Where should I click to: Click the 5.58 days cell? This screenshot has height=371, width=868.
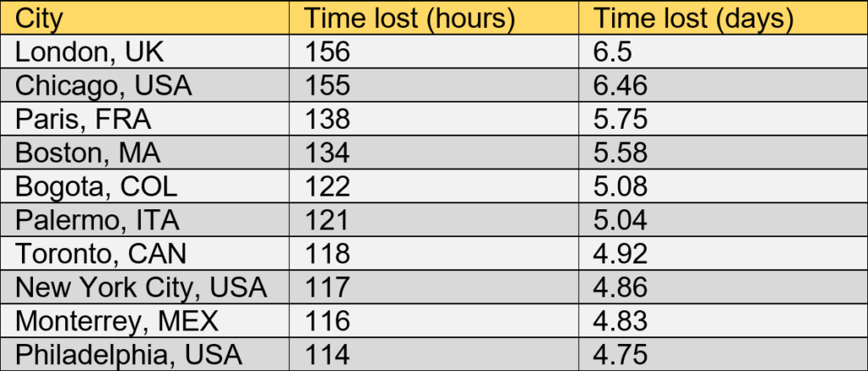click(620, 153)
